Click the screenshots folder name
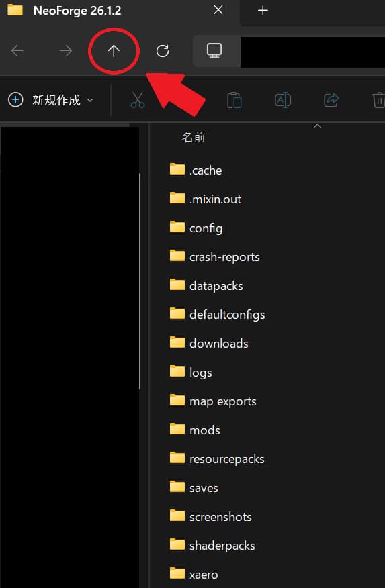385x588 pixels. click(220, 517)
